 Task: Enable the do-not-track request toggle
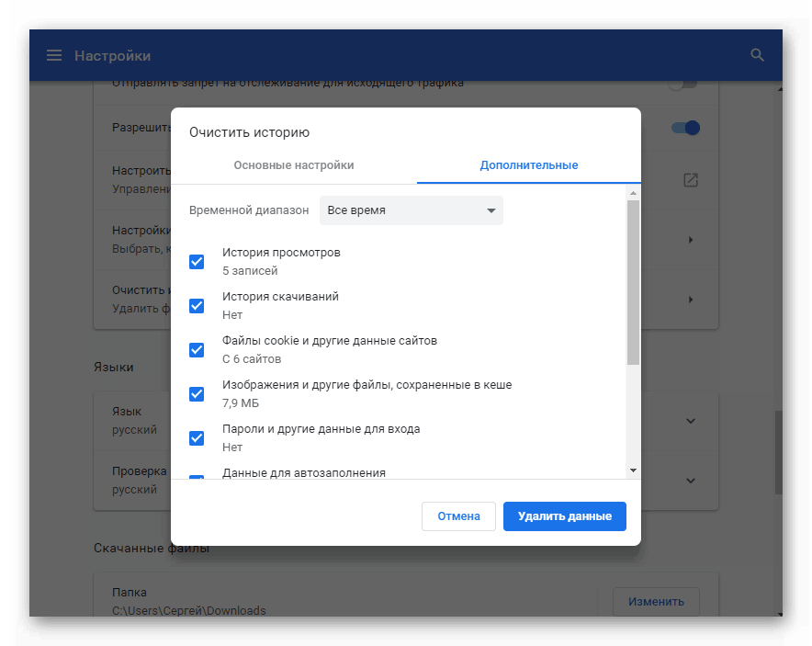681,84
